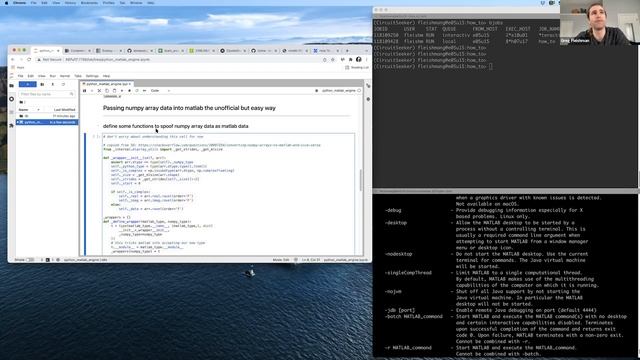Click the Filter files by name field
This screenshot has height=360, width=640.
pos(47,94)
